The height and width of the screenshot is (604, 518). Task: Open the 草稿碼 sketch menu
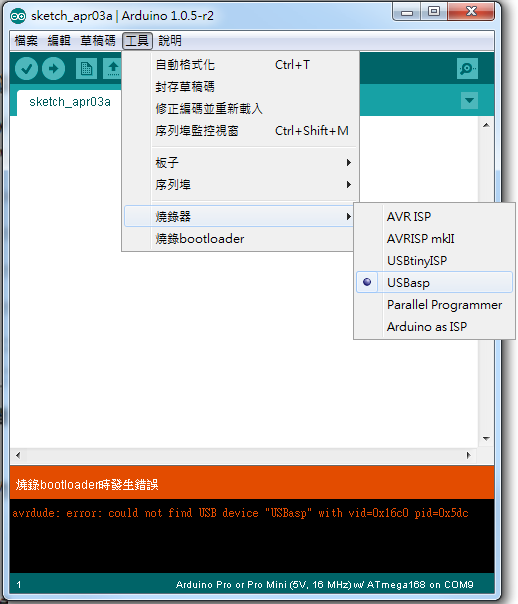coord(98,40)
